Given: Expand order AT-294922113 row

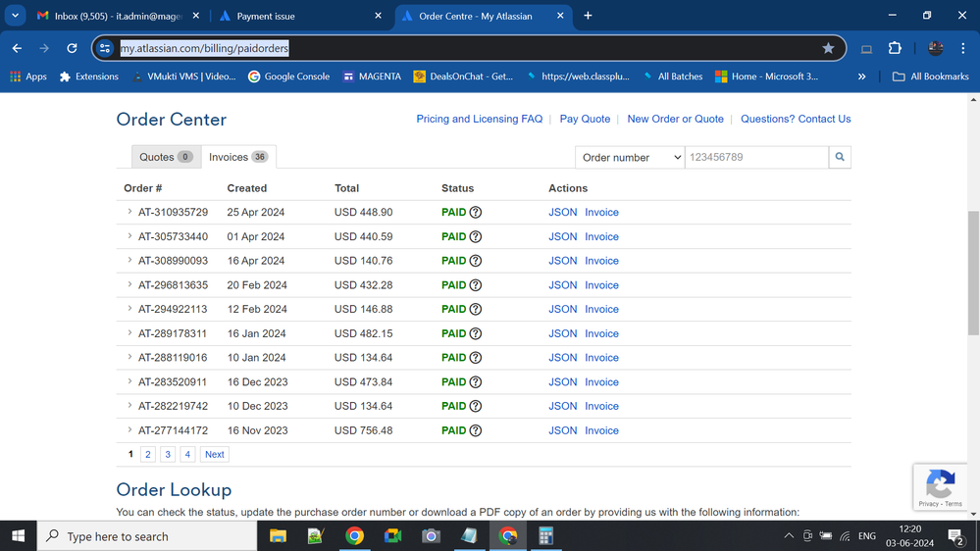Looking at the screenshot, I should pos(130,309).
